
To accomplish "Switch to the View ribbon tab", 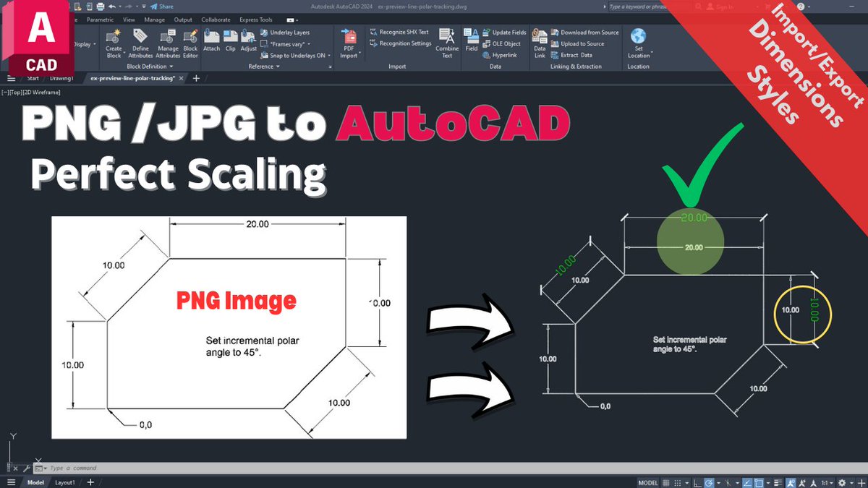I will pos(129,20).
